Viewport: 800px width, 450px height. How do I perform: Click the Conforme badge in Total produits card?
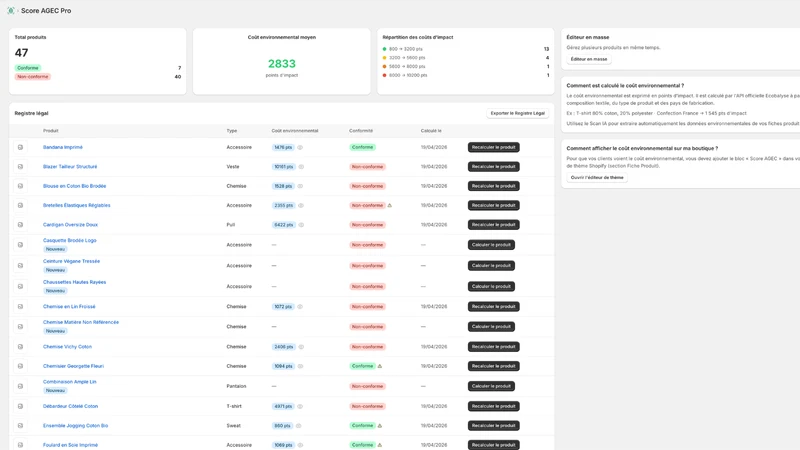coord(28,68)
